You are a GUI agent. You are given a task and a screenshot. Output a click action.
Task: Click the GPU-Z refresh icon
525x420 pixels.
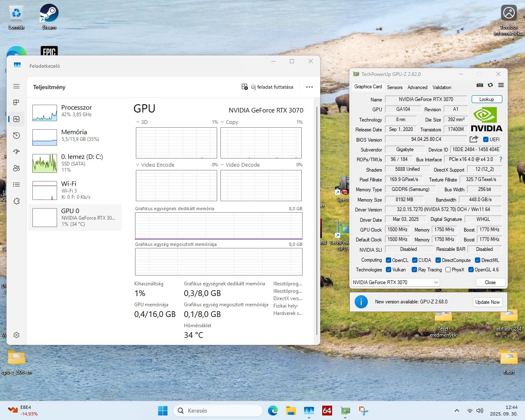[x=490, y=85]
